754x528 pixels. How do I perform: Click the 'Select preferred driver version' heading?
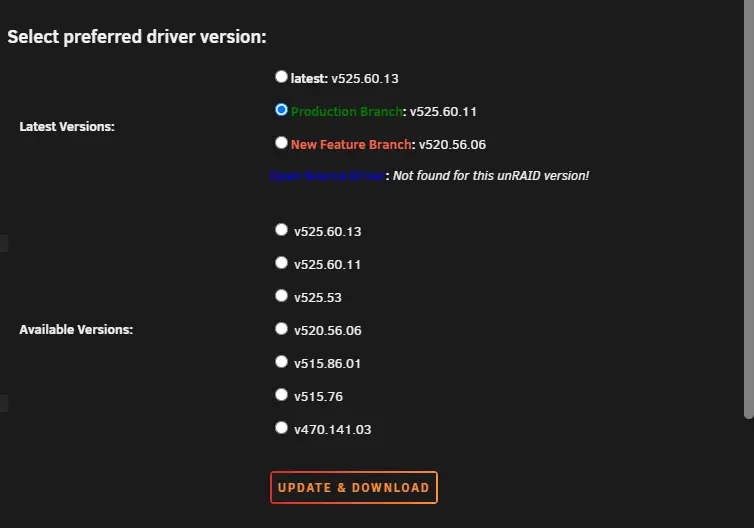(x=137, y=38)
